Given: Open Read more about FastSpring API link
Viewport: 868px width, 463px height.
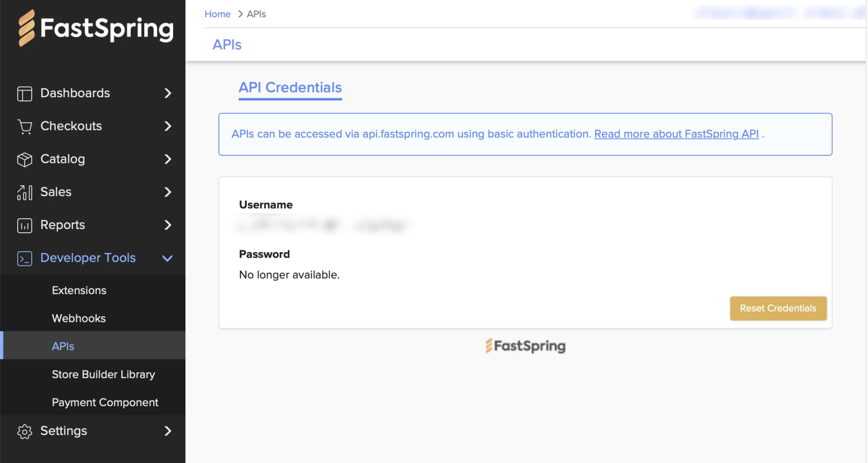Looking at the screenshot, I should click(x=676, y=134).
